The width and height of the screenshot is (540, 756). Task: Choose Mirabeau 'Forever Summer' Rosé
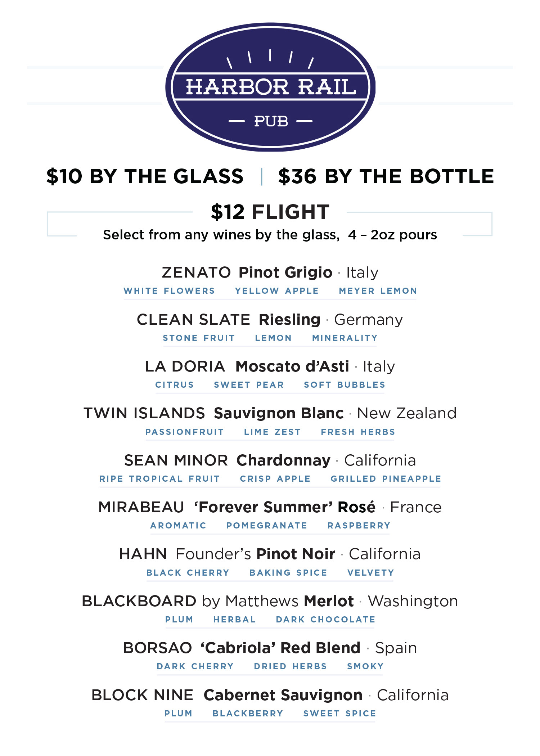click(x=270, y=507)
